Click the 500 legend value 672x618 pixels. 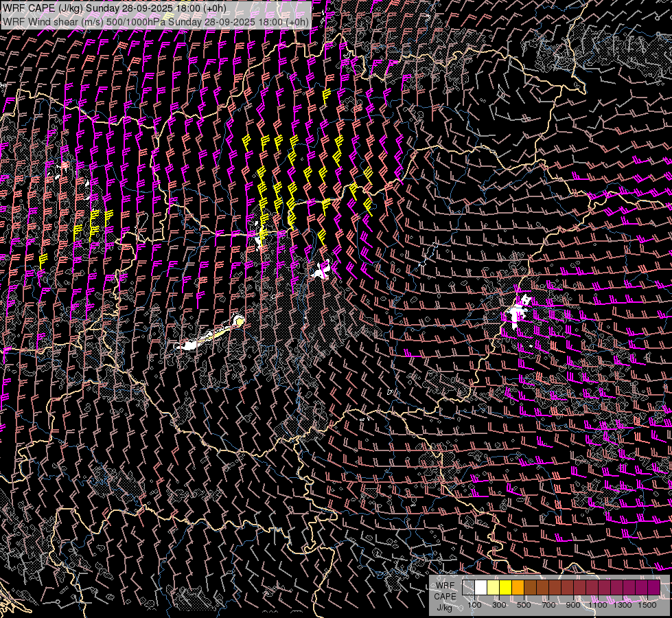point(524,605)
